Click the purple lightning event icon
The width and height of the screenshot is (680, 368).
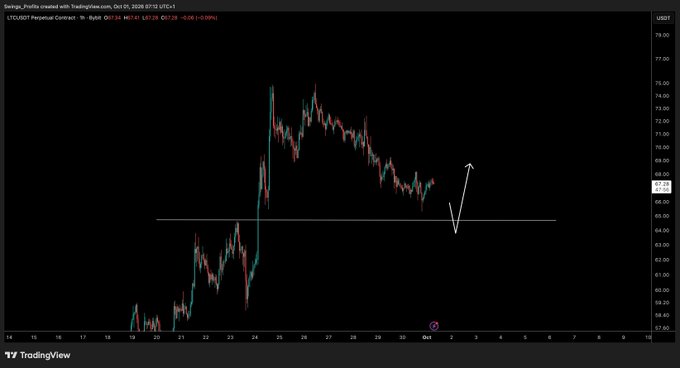[434, 326]
